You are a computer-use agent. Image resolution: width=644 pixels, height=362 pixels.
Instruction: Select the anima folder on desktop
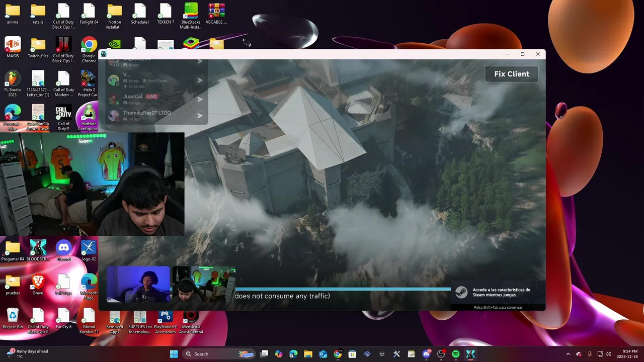click(13, 14)
